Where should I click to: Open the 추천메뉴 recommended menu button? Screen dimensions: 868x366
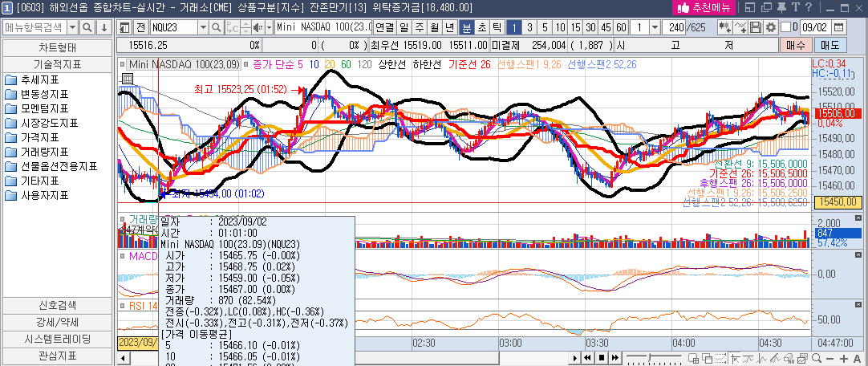[x=704, y=8]
